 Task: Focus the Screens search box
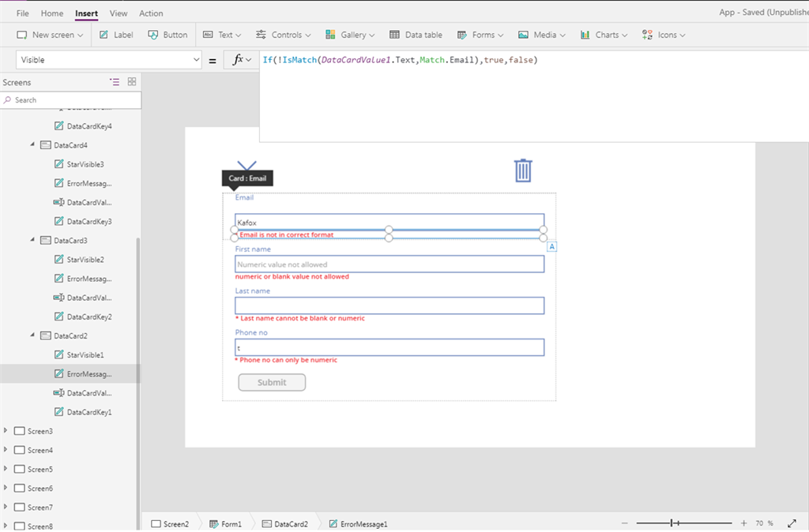coord(71,100)
